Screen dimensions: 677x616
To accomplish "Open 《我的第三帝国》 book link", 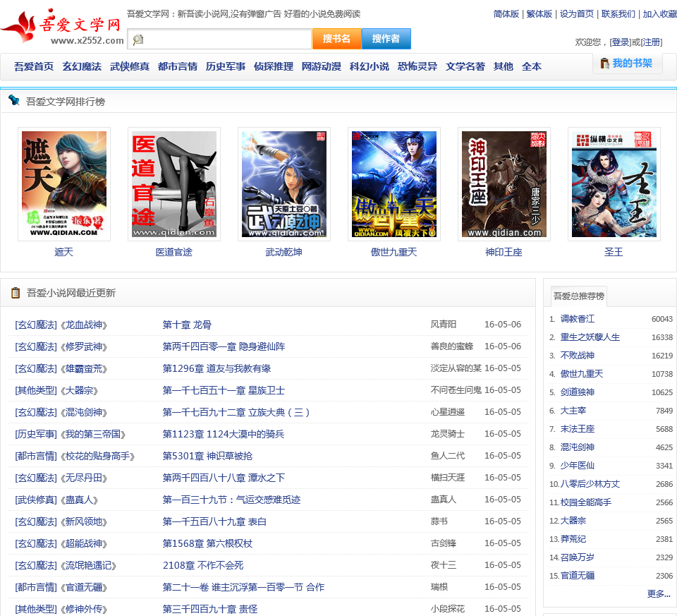I will [x=93, y=434].
